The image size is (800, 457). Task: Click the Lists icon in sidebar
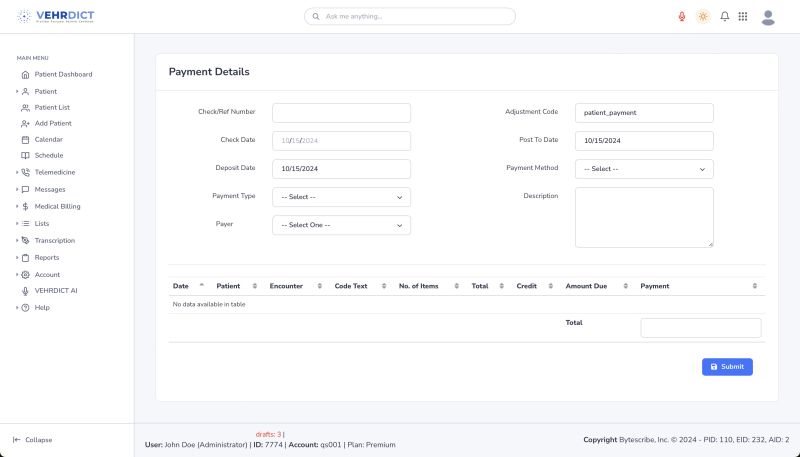pyautogui.click(x=26, y=223)
